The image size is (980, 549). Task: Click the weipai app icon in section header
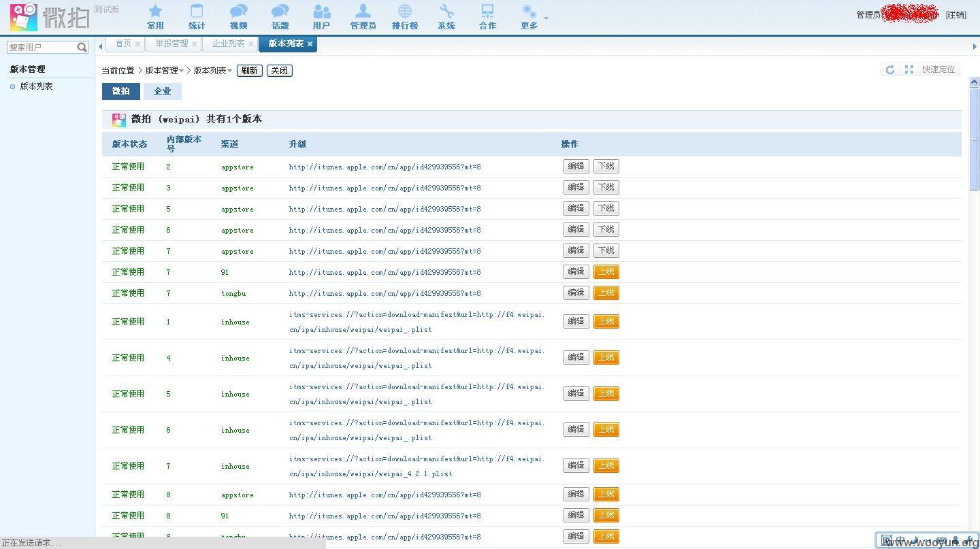(119, 120)
